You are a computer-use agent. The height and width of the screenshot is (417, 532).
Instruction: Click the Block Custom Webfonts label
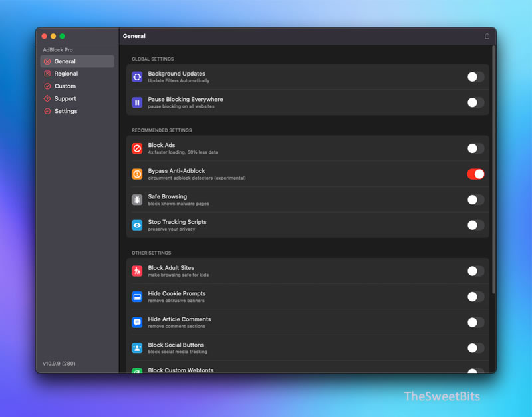point(181,370)
